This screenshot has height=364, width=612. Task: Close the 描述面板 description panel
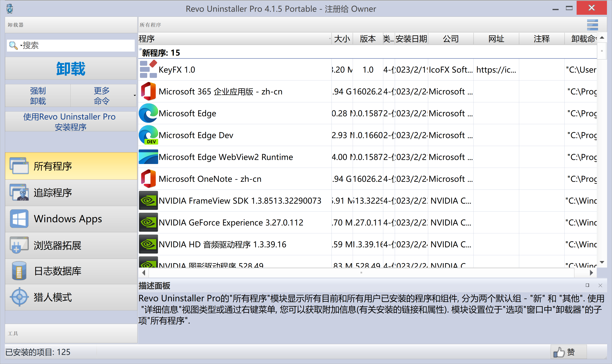point(600,285)
